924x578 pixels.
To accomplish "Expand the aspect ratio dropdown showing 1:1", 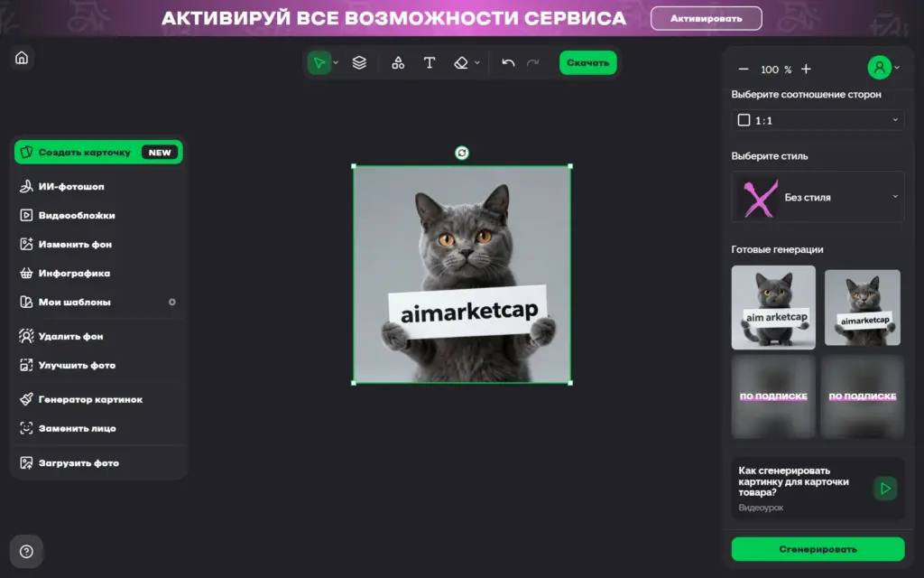I will 817,119.
